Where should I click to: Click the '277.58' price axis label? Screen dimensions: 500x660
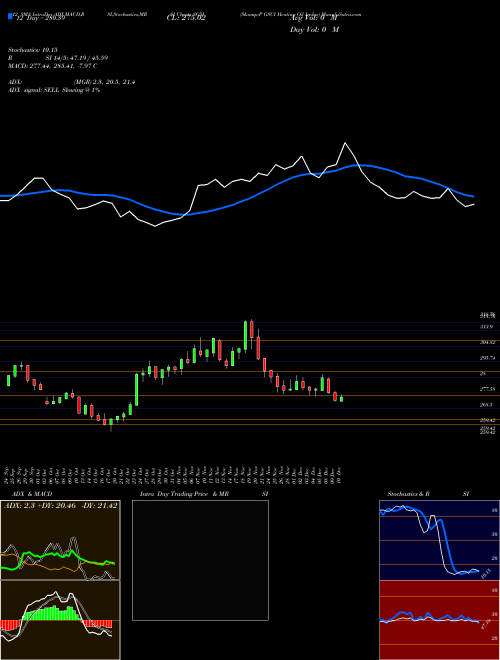pos(487,389)
